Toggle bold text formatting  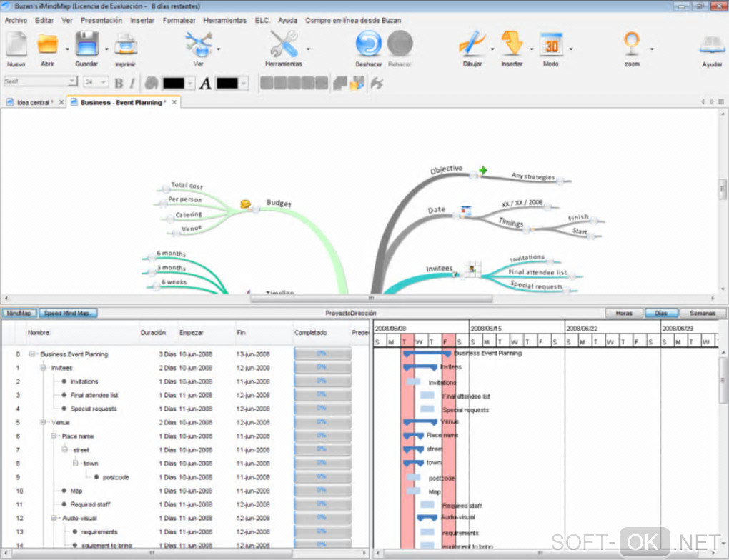point(119,83)
